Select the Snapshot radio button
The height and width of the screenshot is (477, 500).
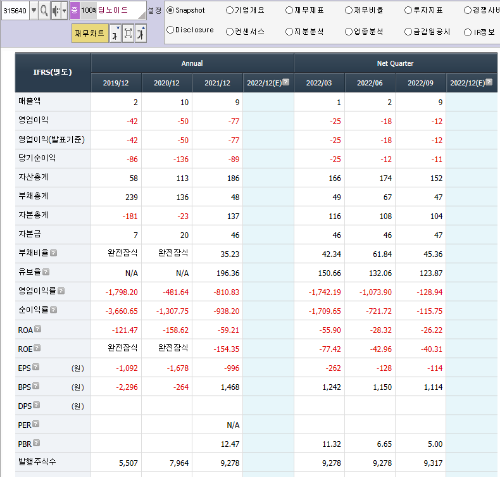[170, 10]
